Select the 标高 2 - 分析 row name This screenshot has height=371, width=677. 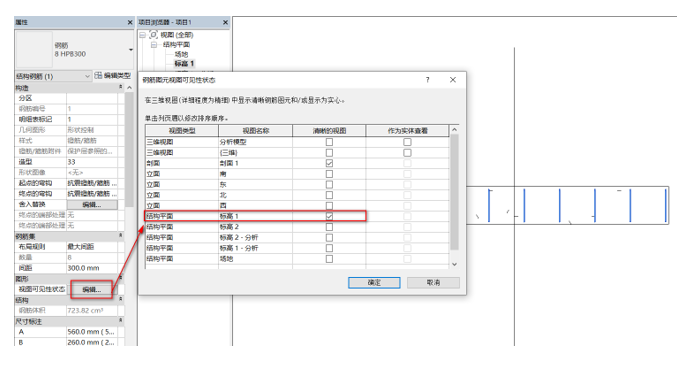click(x=256, y=238)
